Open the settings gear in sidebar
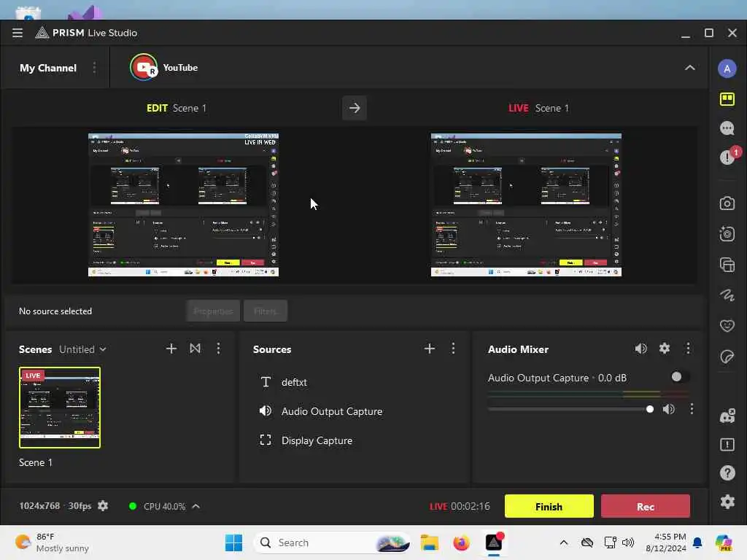747x560 pixels. 727,502
